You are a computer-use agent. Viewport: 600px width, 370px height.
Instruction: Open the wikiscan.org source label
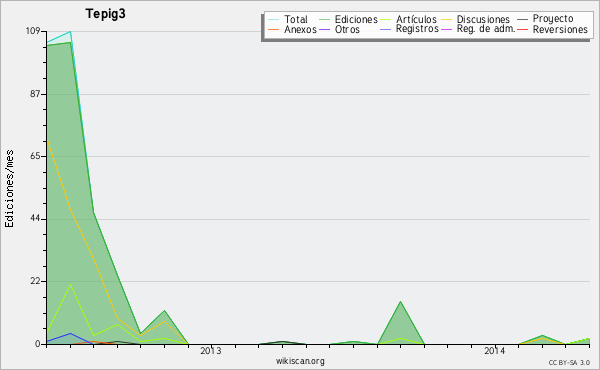coord(300,361)
